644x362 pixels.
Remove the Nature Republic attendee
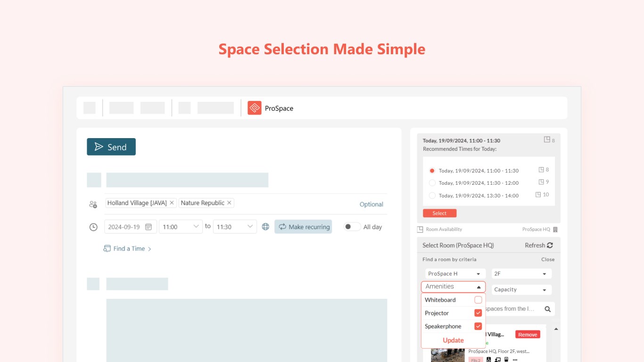(229, 203)
